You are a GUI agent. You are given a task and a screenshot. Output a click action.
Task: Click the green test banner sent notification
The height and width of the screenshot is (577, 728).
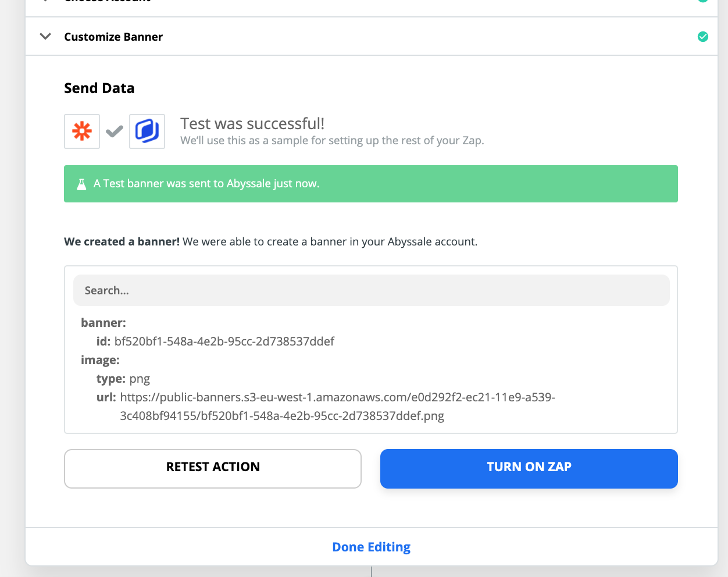[x=371, y=184]
